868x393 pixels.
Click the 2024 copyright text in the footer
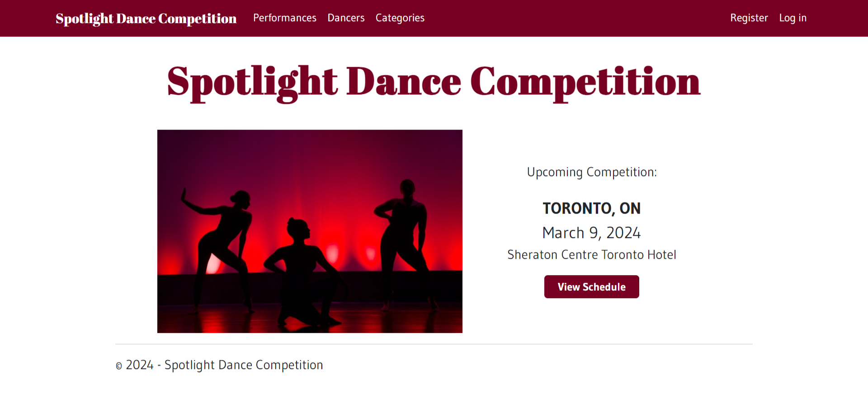tap(220, 365)
